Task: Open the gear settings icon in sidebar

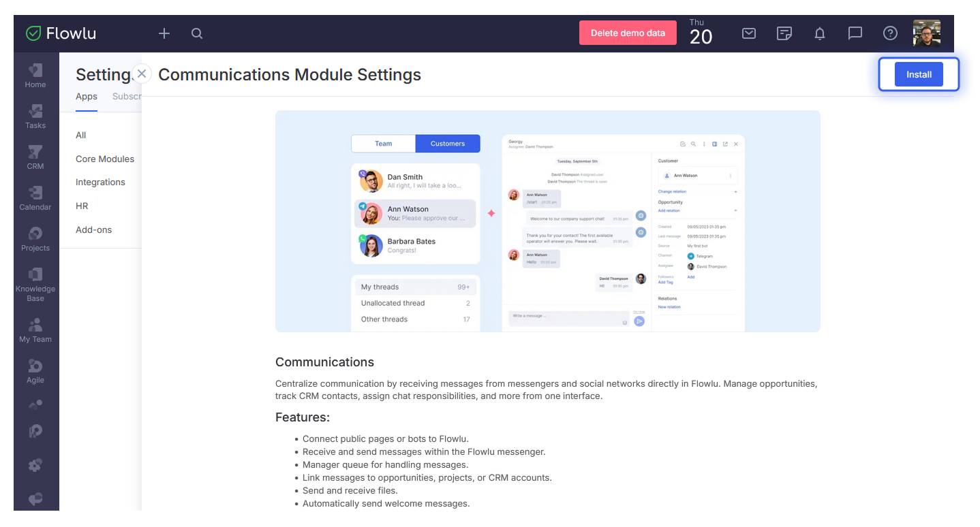Action: point(35,465)
